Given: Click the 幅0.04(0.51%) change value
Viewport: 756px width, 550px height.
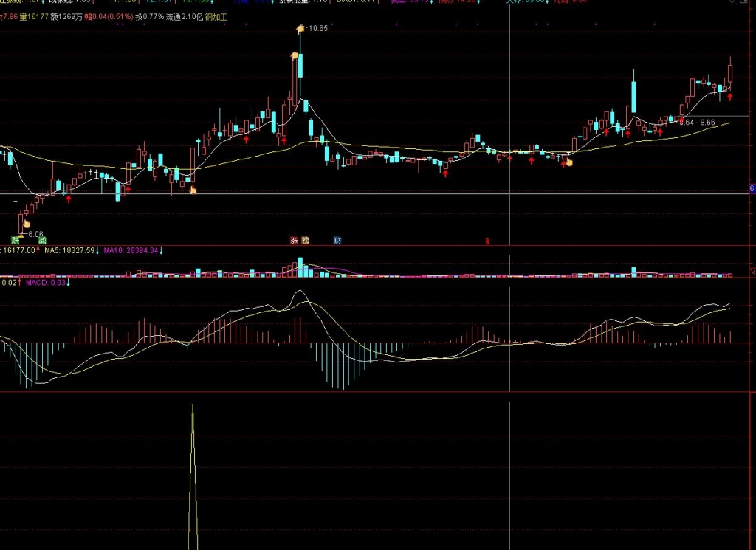Looking at the screenshot, I should tap(109, 17).
